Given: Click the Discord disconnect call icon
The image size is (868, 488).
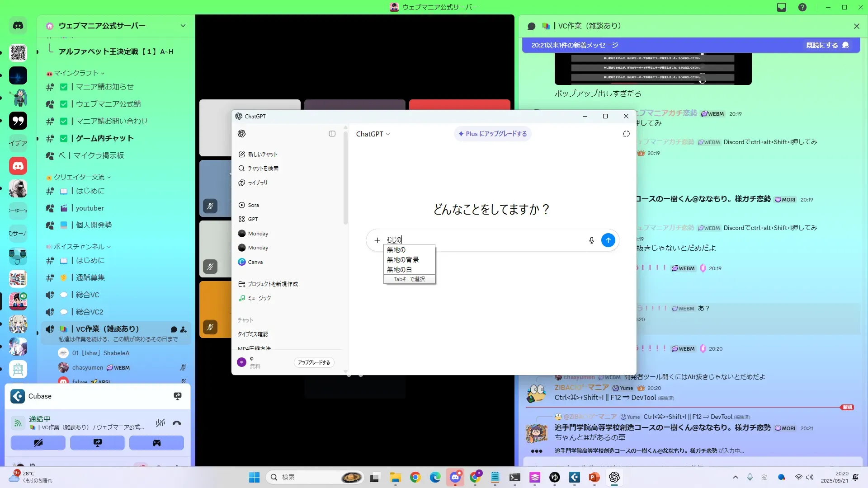Looking at the screenshot, I should [177, 423].
